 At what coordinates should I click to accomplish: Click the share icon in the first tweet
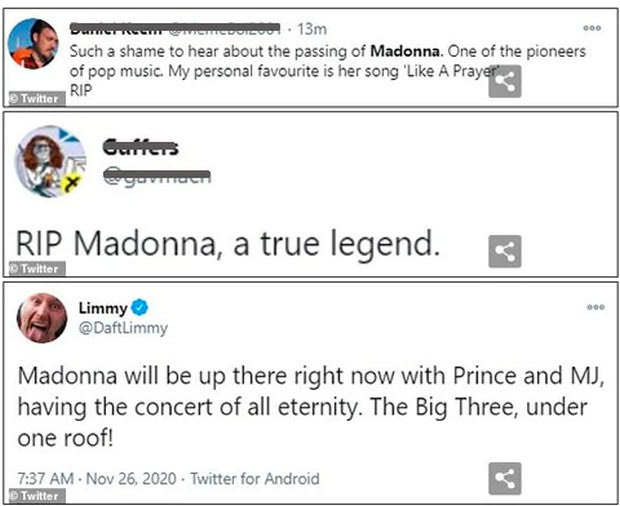pyautogui.click(x=506, y=82)
